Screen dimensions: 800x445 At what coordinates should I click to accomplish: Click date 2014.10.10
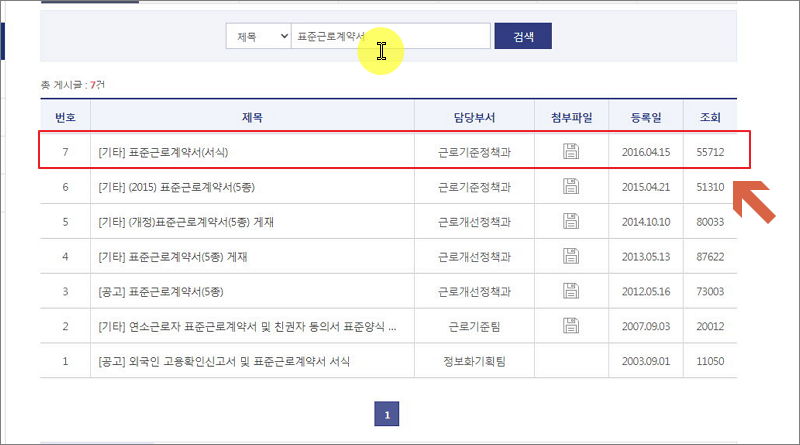click(646, 222)
